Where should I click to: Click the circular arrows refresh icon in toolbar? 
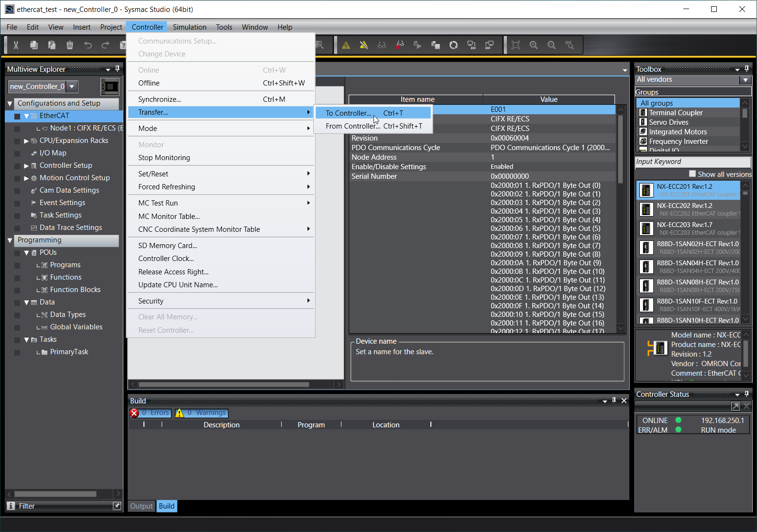point(453,45)
